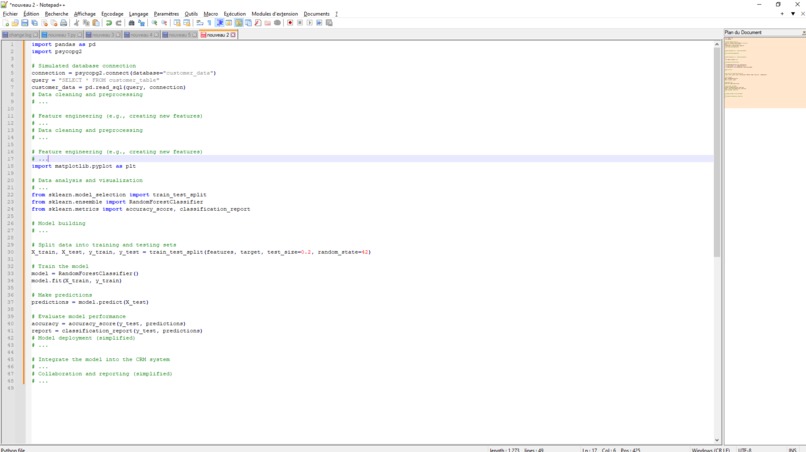The height and width of the screenshot is (452, 806).
Task: Open the Modules d'extension menu
Action: click(x=274, y=14)
